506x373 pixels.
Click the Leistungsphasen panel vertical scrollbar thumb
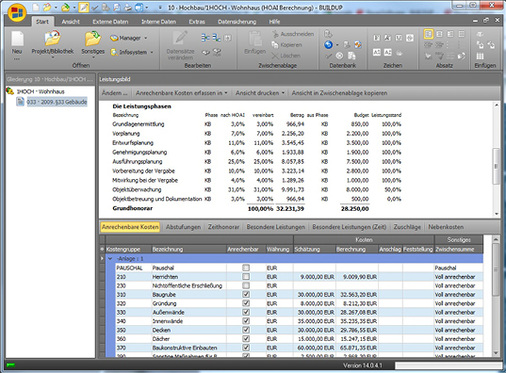[496, 166]
